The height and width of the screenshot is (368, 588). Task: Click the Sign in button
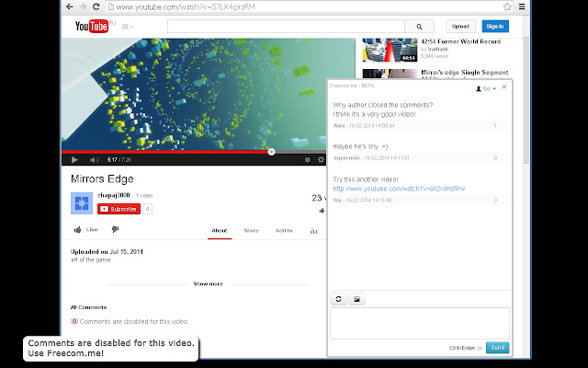(x=495, y=27)
